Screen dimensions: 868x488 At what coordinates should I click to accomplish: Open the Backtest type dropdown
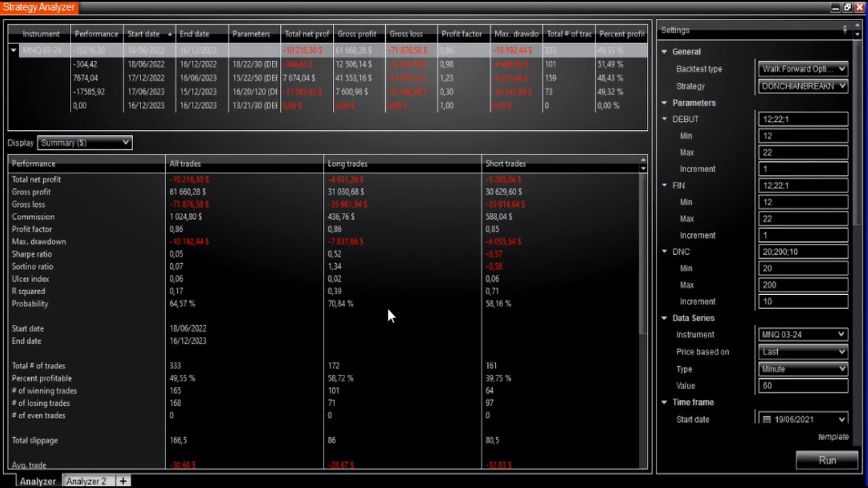pyautogui.click(x=803, y=68)
